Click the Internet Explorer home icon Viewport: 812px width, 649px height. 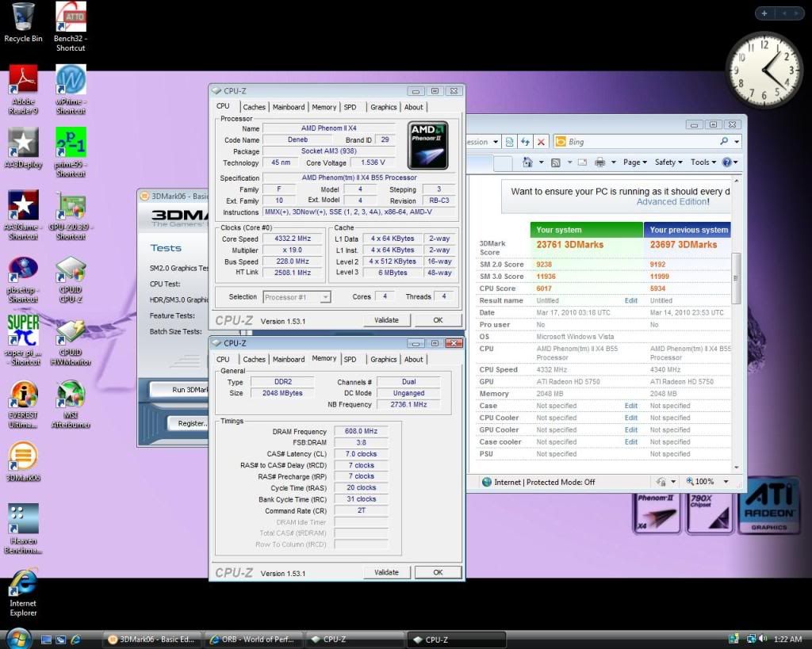(528, 162)
